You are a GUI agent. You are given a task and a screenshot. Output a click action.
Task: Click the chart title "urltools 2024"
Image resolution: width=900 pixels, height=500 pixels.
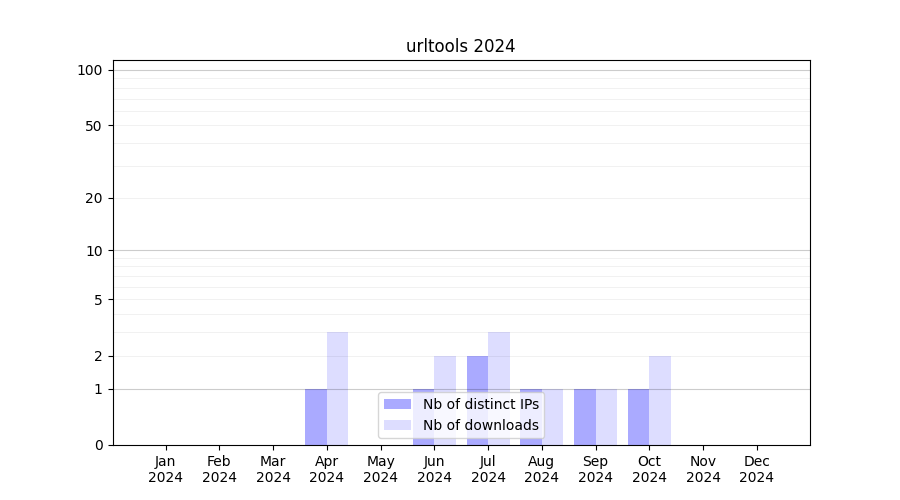pyautogui.click(x=460, y=46)
